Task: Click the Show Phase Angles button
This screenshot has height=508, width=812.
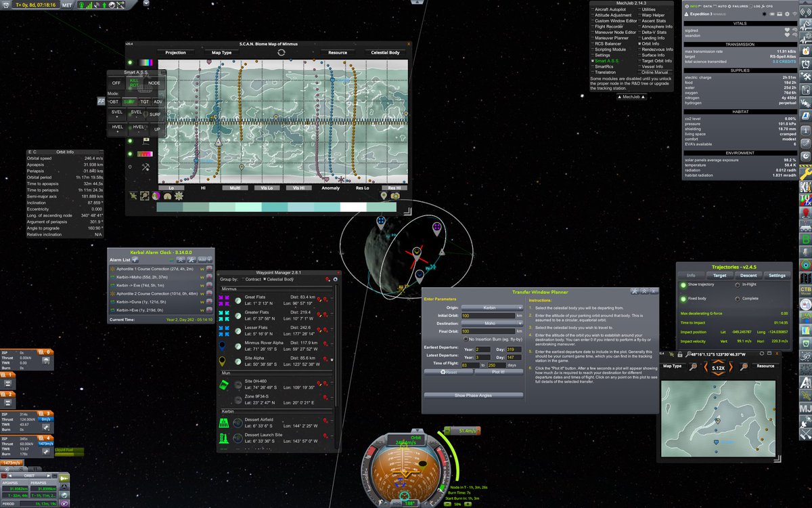Action: click(x=473, y=395)
